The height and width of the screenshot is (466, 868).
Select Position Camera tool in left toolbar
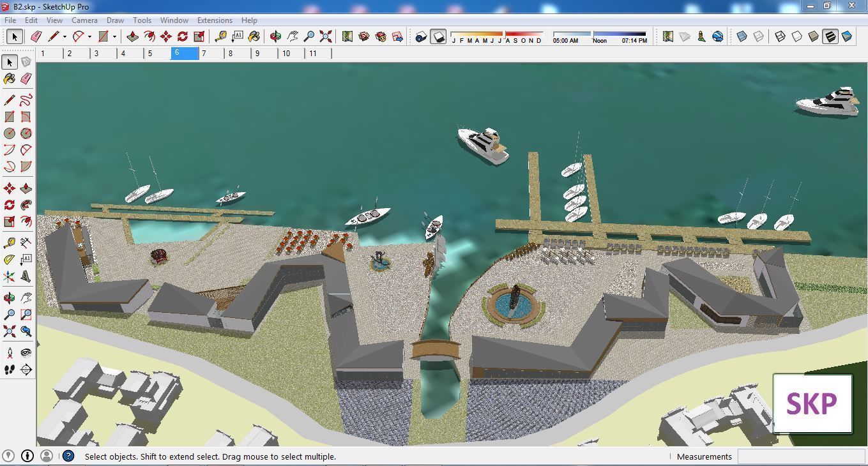[10, 353]
